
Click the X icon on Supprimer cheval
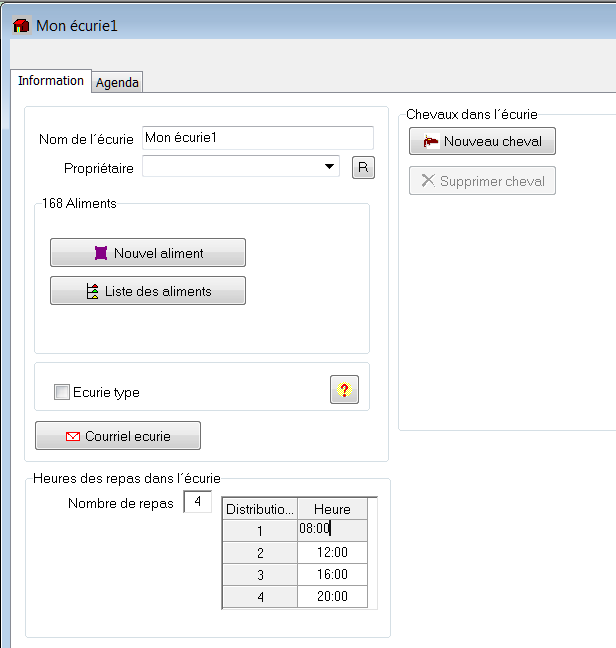(428, 181)
